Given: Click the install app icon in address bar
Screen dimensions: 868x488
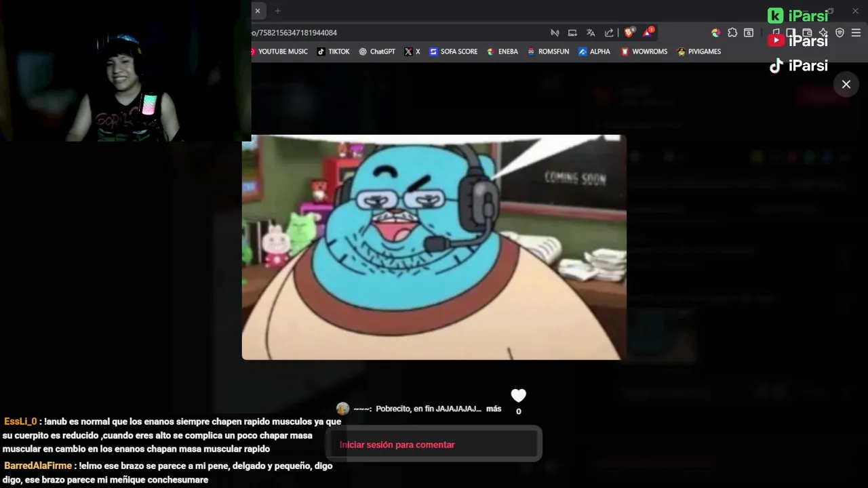Looking at the screenshot, I should tap(572, 33).
